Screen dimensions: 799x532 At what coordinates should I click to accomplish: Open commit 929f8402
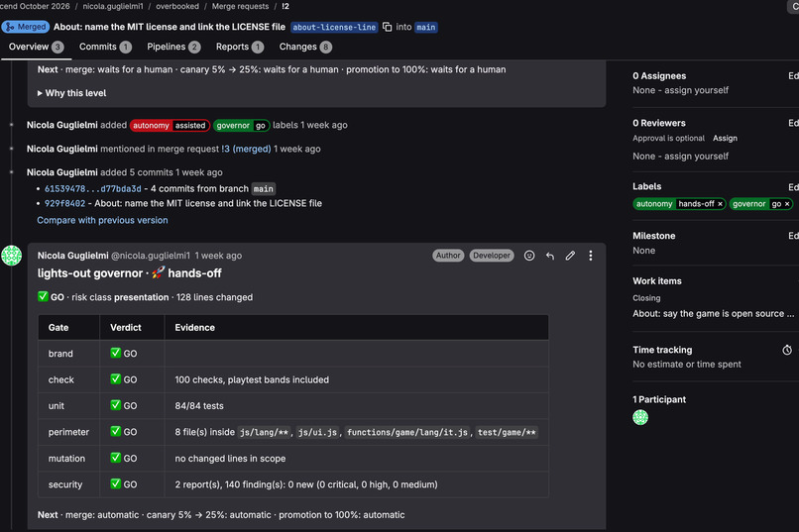[64, 204]
